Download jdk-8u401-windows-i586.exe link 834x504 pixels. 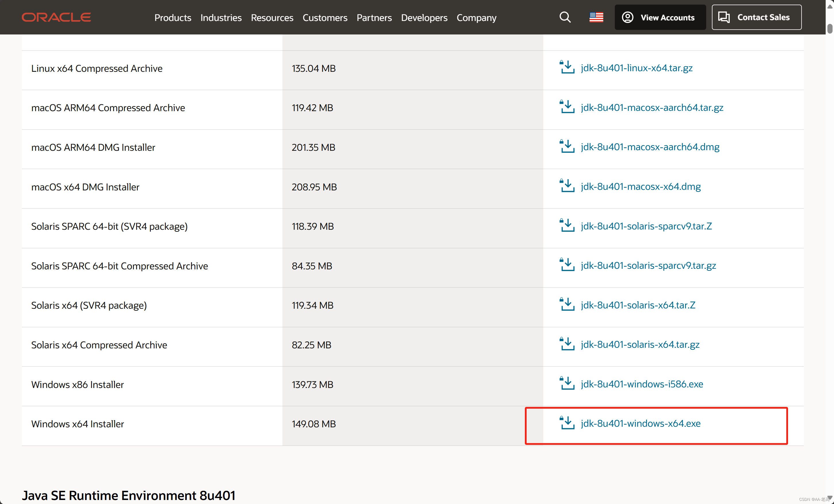tap(642, 384)
